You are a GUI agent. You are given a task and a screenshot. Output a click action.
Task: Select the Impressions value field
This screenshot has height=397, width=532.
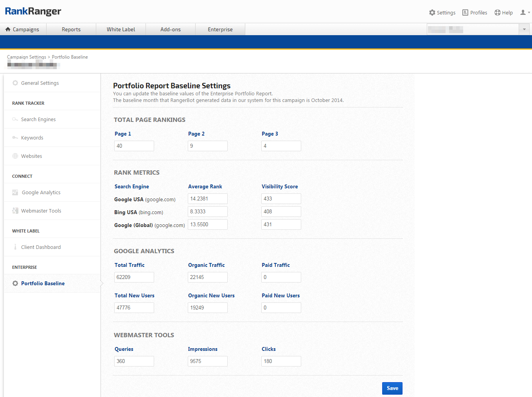pos(208,361)
